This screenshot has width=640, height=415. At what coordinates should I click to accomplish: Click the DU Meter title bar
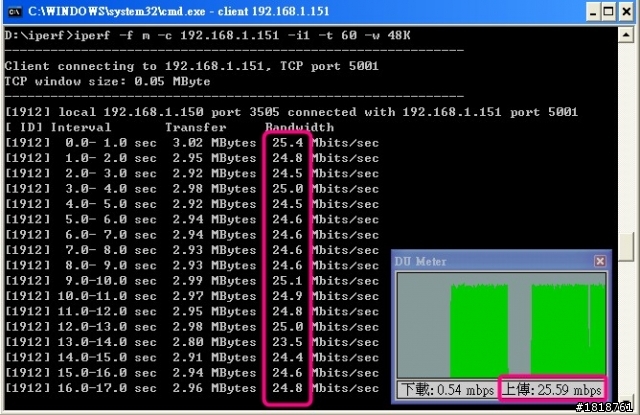coord(501,261)
